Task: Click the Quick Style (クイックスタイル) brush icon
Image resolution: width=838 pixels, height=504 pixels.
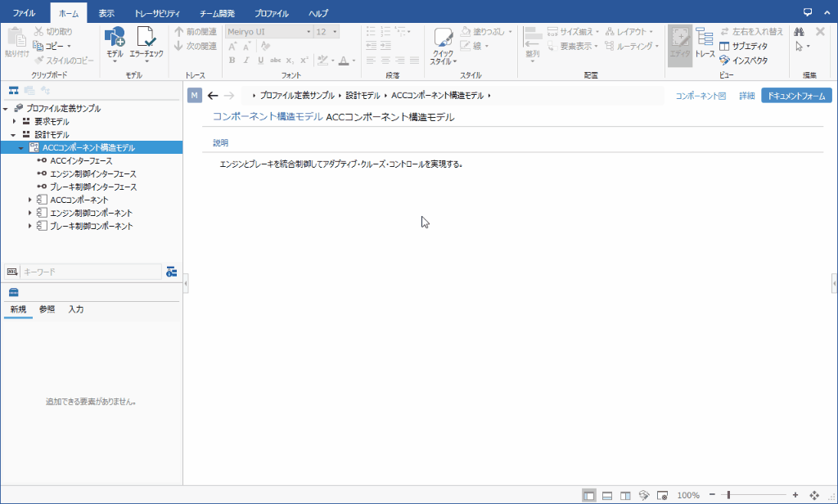Action: pyautogui.click(x=443, y=41)
